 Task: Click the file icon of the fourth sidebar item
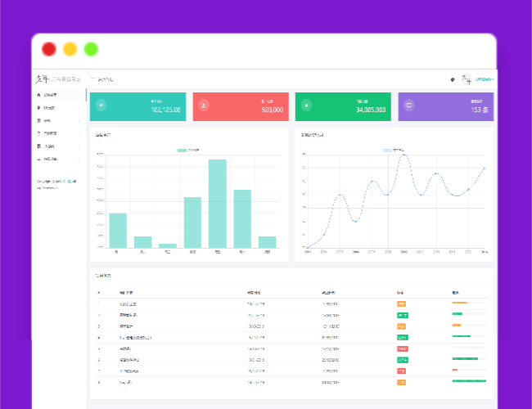click(x=39, y=133)
